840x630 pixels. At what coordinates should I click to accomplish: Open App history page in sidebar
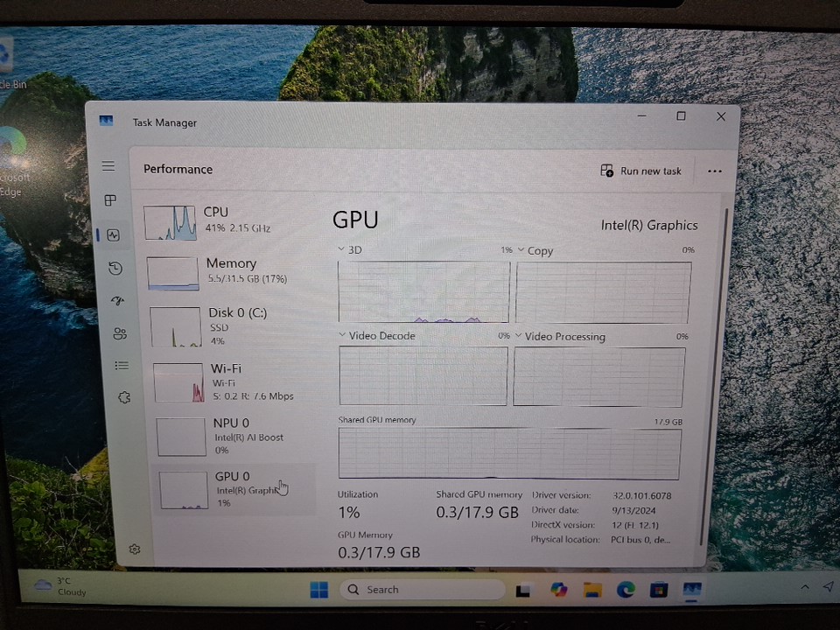(x=115, y=269)
